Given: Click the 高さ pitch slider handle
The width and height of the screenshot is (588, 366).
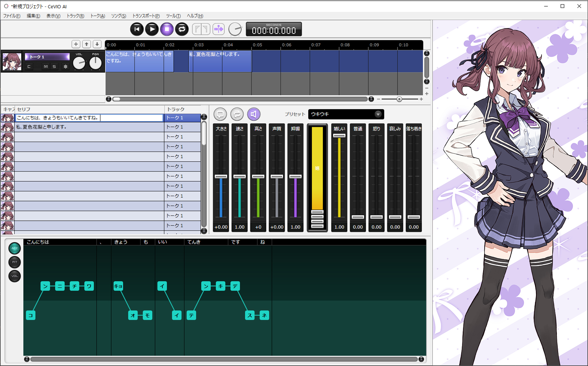Looking at the screenshot, I should click(258, 176).
